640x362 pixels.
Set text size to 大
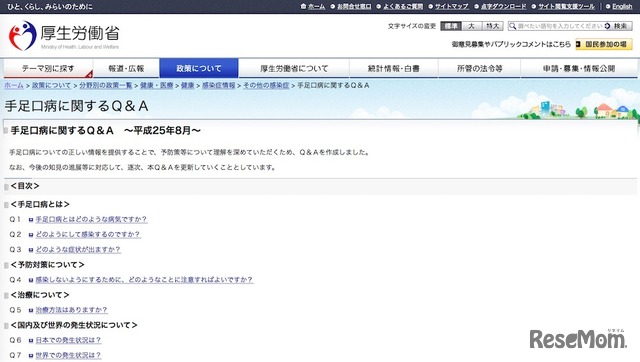click(471, 26)
